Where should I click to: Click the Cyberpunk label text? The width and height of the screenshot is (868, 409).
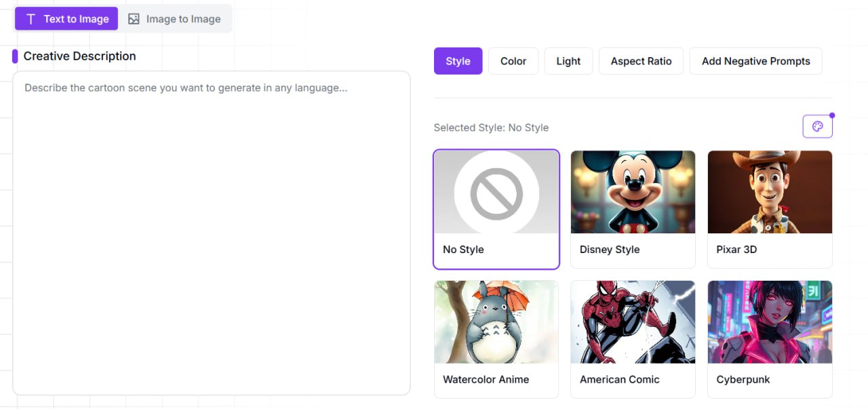743,380
